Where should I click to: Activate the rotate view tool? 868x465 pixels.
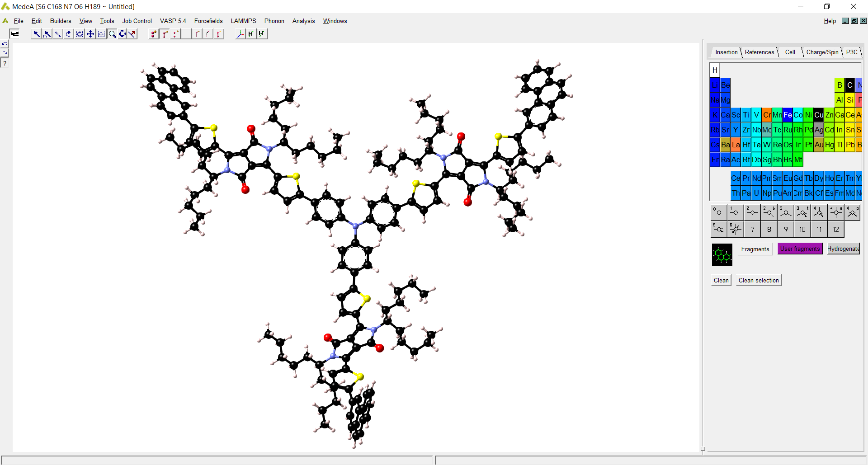pyautogui.click(x=68, y=34)
